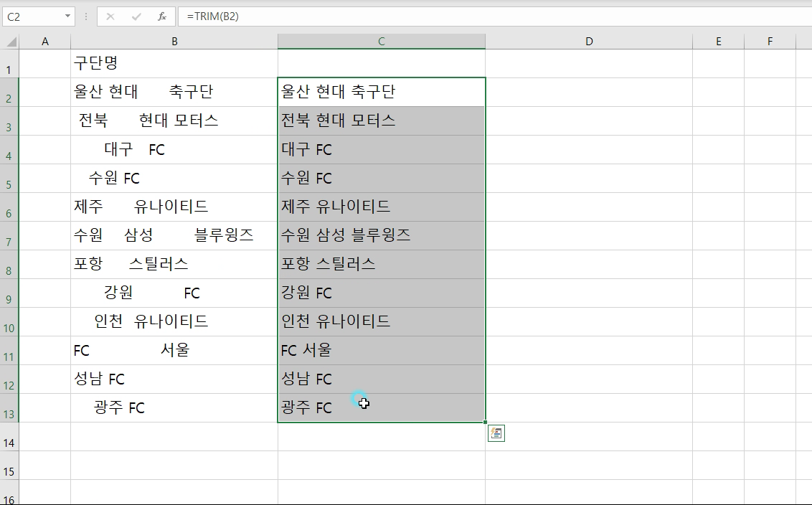The image size is (812, 505).
Task: Select row 13 header
Action: [9, 408]
